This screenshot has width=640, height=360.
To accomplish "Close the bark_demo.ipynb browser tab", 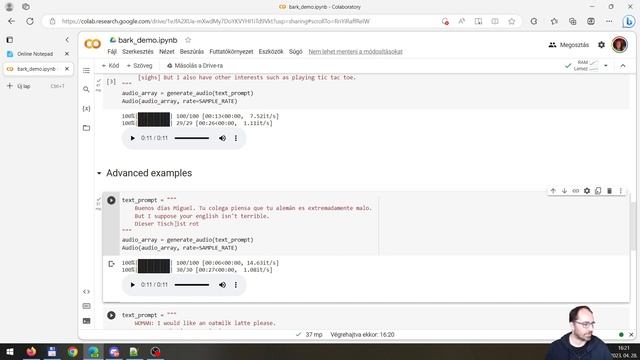I will click(67, 69).
